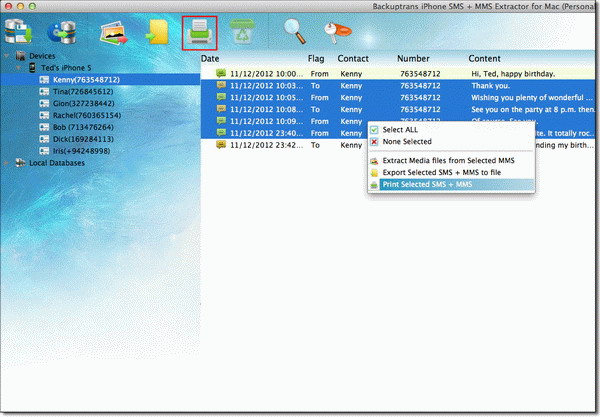Click the magnifying glass search icon
The height and width of the screenshot is (417, 600).
[294, 31]
